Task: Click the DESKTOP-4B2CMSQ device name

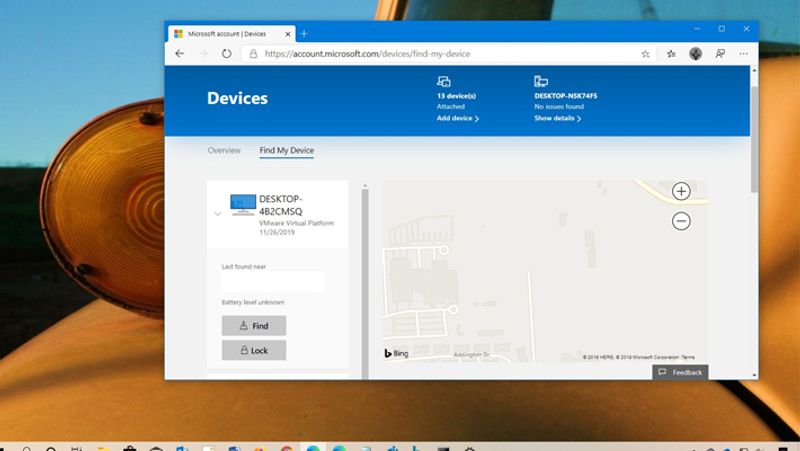Action: tap(281, 205)
